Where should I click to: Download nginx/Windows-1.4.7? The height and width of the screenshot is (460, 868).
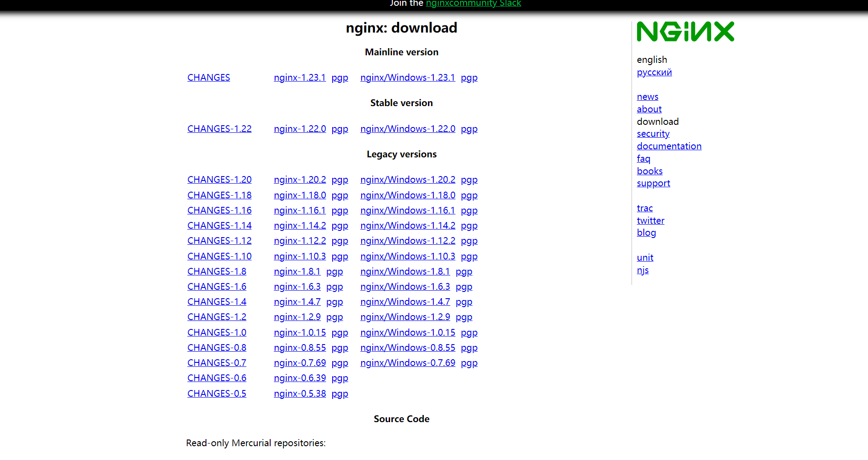[x=405, y=302]
